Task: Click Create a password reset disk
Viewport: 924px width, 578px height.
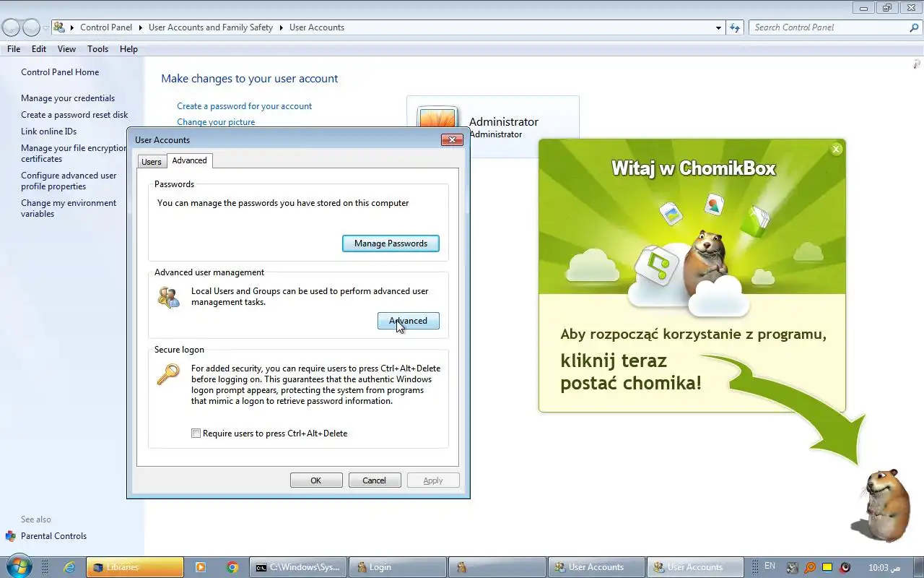Action: tap(74, 115)
